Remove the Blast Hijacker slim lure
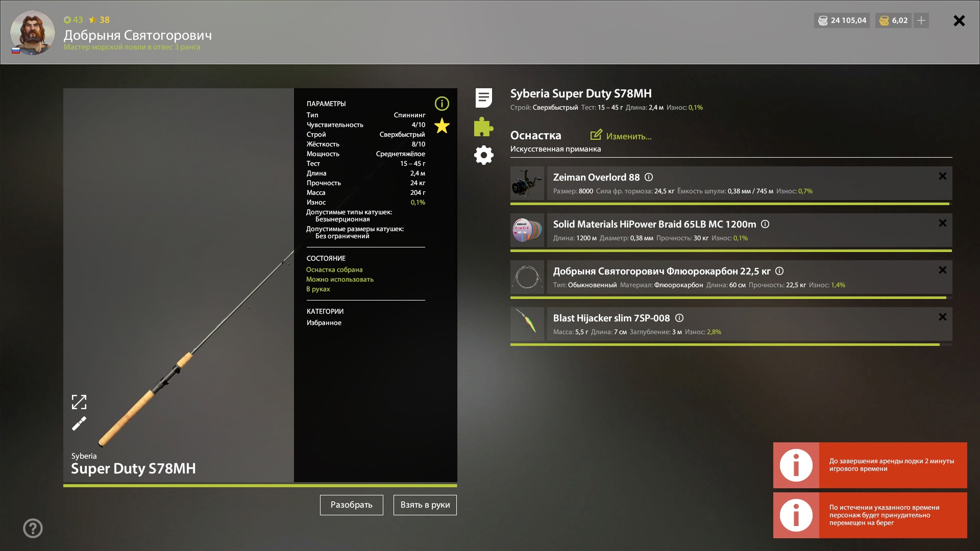Screen dimensions: 980x551 942,317
